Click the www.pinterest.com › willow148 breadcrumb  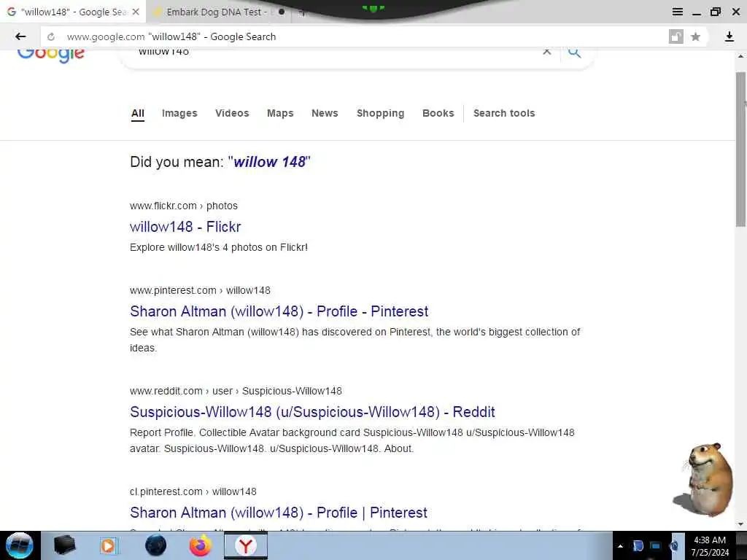tap(200, 290)
